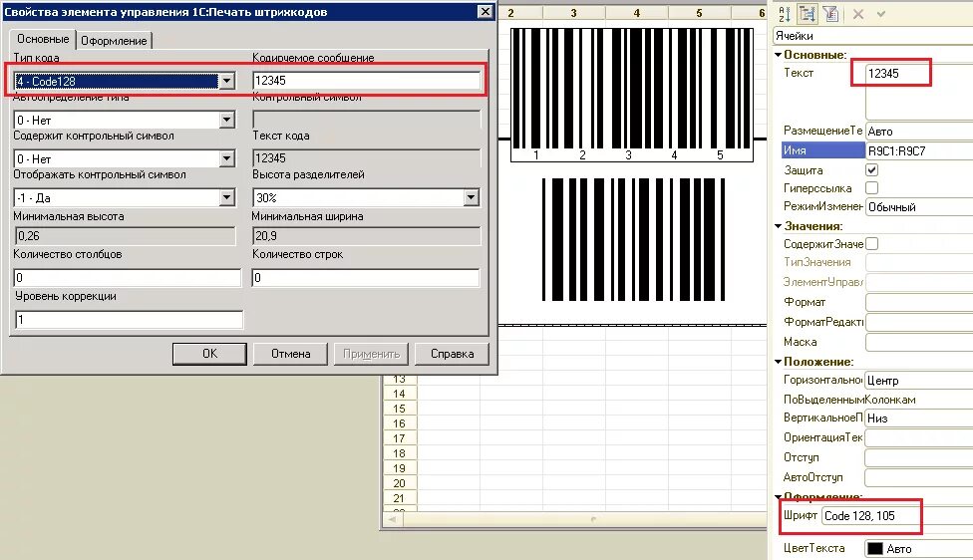Viewport: 973px width, 560px height.
Task: Open the Тип кода dropdown arrow
Action: (x=227, y=81)
